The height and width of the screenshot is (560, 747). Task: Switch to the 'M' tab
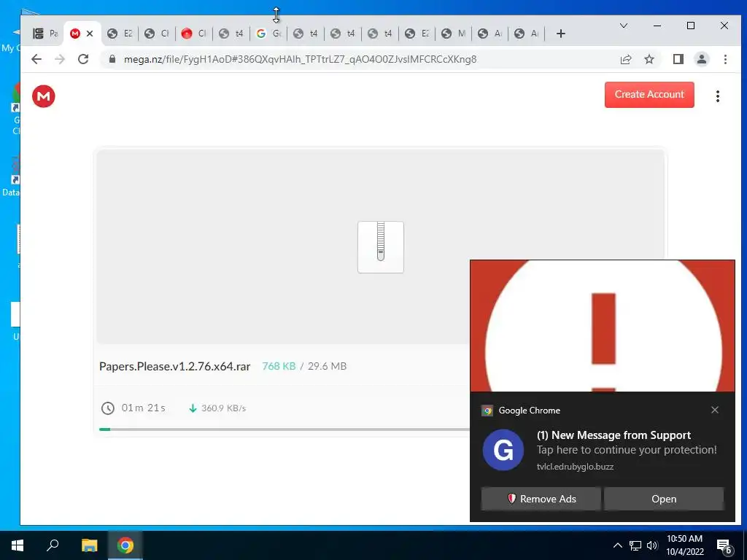453,34
